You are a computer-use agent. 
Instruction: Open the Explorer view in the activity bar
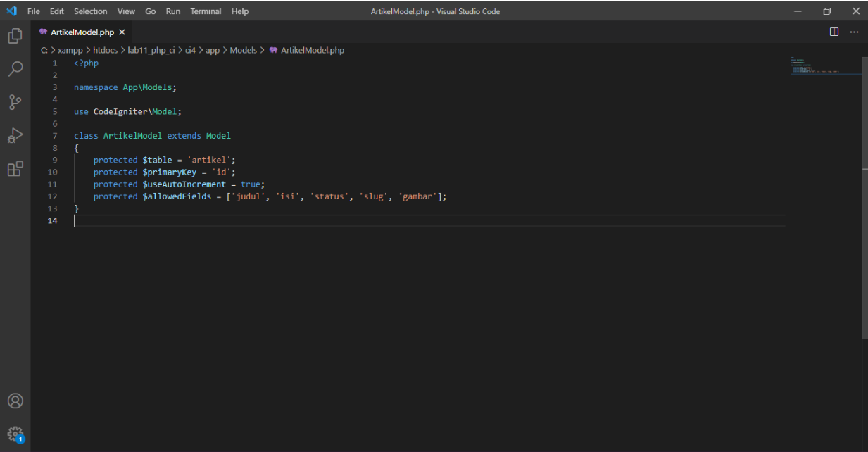15,34
